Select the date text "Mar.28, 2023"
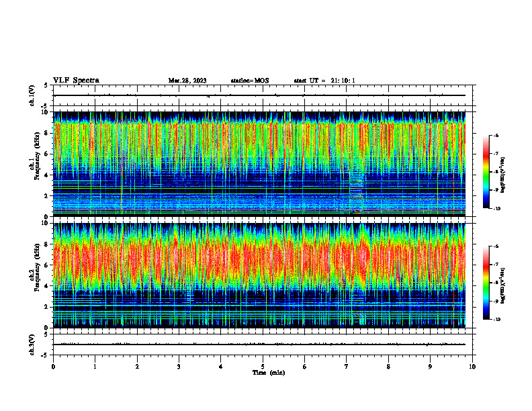Screen dimensions: 532x411 tap(187, 81)
